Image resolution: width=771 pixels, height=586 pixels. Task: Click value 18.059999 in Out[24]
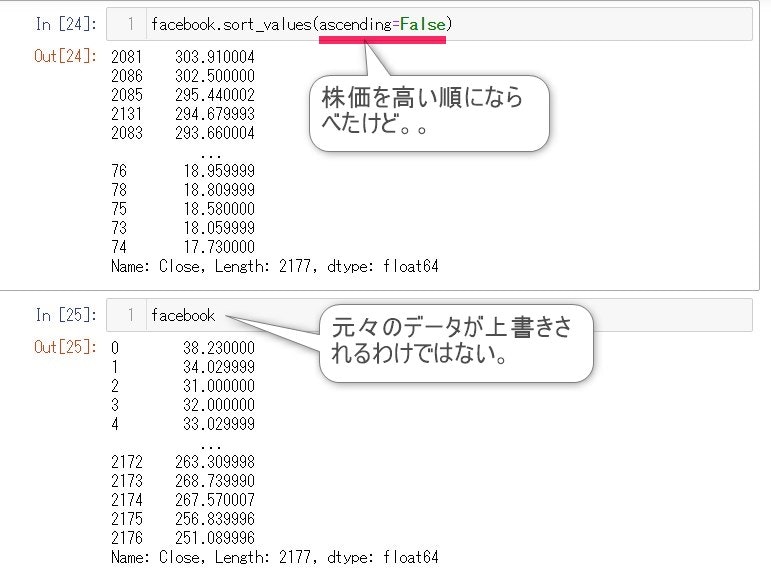[219, 228]
